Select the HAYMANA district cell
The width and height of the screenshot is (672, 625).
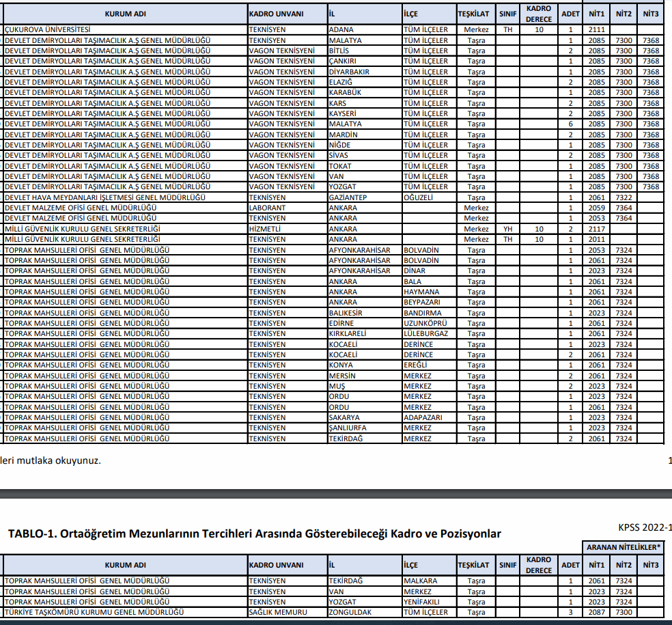click(x=430, y=292)
